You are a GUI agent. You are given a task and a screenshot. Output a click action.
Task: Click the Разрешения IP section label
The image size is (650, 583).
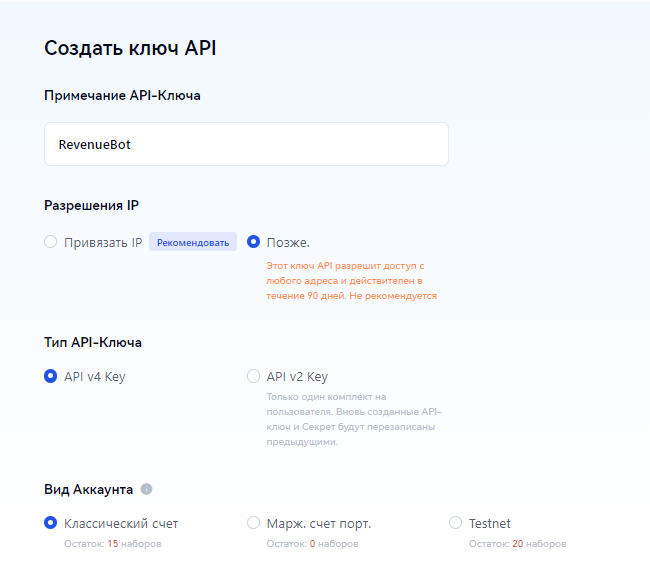click(91, 205)
